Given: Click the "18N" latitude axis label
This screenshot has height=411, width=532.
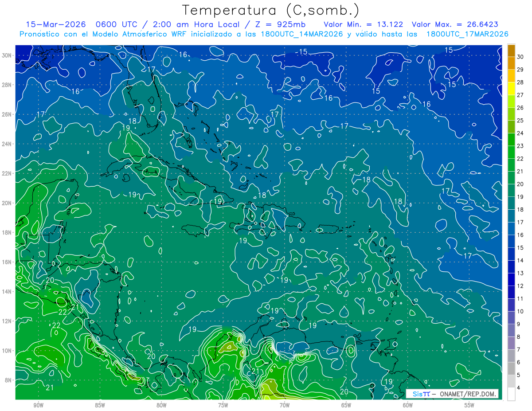Looking at the screenshot, I should coord(7,232).
